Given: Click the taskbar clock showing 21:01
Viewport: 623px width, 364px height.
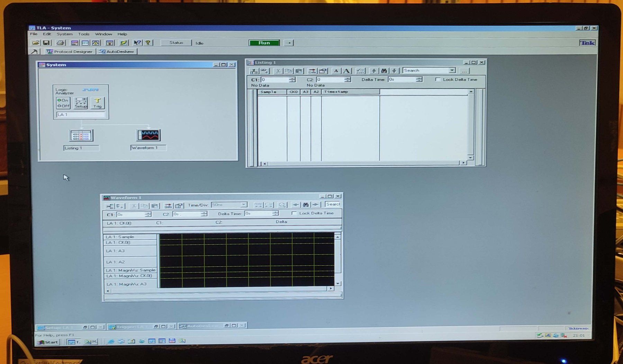Looking at the screenshot, I should tap(579, 335).
